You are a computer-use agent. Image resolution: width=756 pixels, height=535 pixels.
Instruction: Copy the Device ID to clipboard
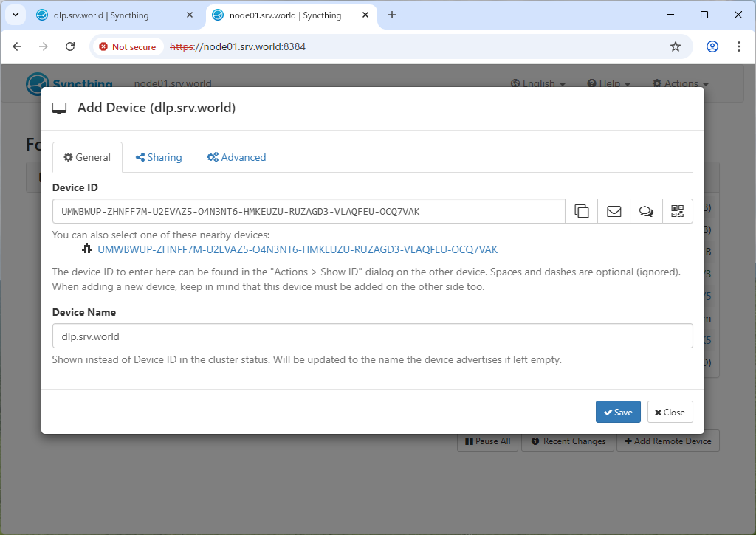[582, 211]
